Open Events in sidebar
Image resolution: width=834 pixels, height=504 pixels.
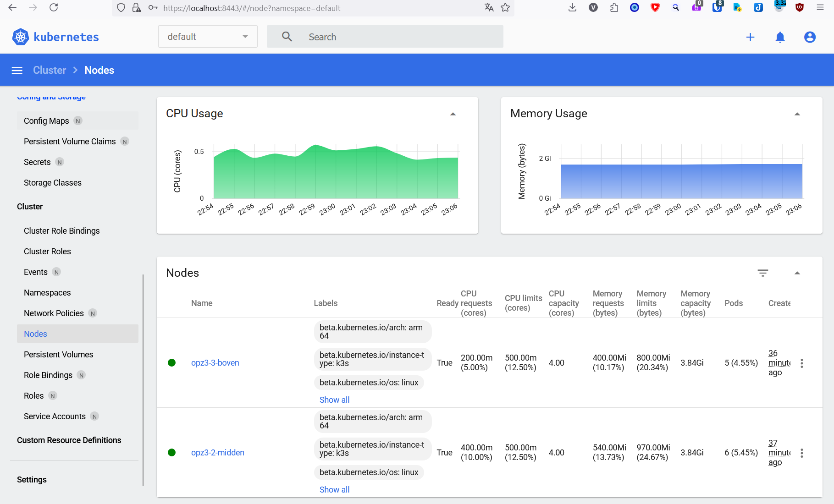point(77,272)
